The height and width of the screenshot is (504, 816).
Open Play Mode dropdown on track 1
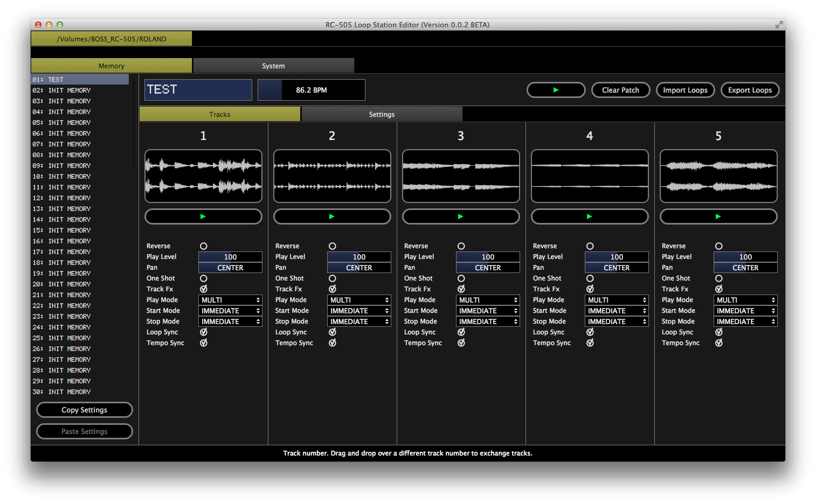click(230, 300)
